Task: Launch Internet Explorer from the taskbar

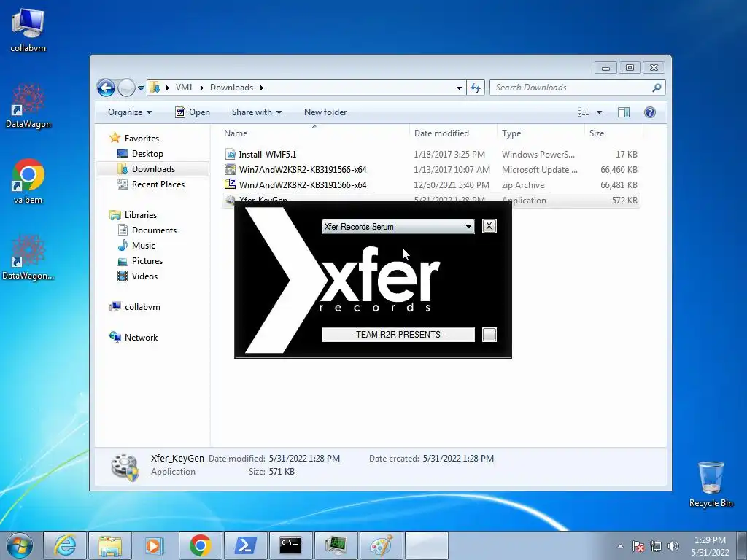Action: click(x=65, y=545)
